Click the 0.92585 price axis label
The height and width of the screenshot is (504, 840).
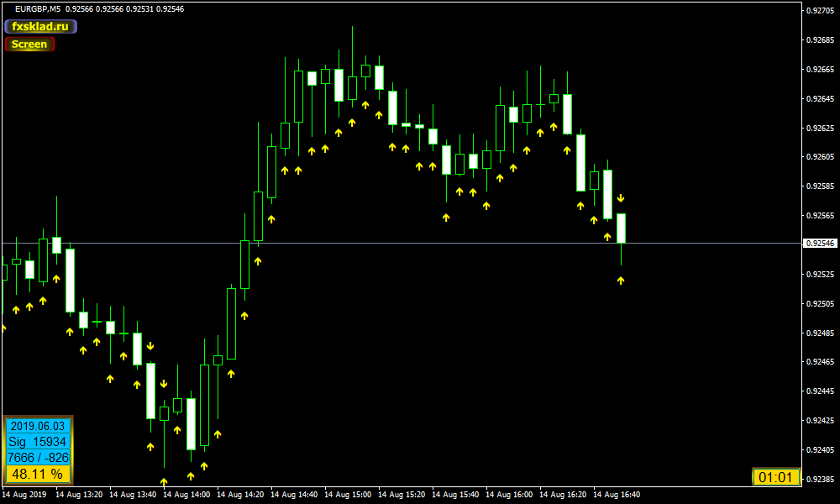coord(820,186)
